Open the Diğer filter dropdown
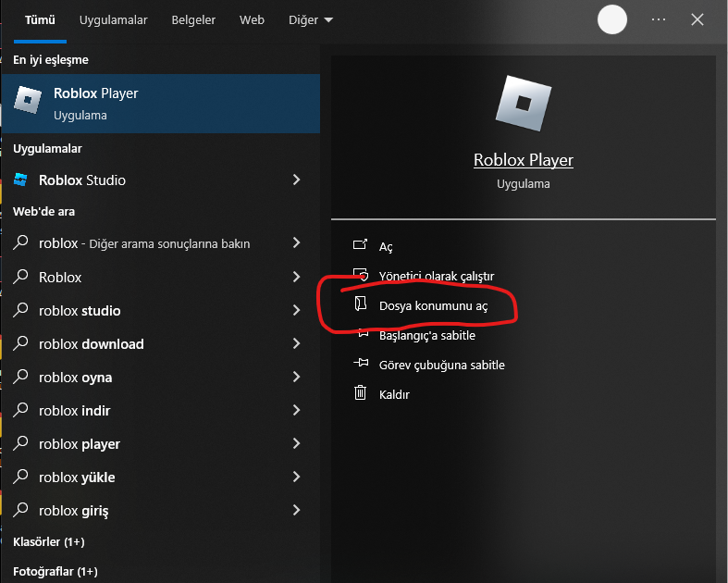The height and width of the screenshot is (583, 728). (x=311, y=20)
